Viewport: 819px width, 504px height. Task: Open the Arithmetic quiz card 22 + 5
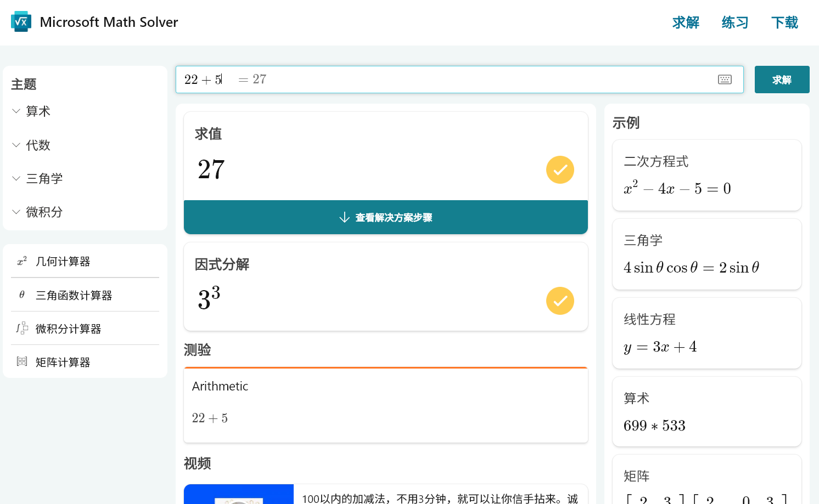pyautogui.click(x=385, y=405)
